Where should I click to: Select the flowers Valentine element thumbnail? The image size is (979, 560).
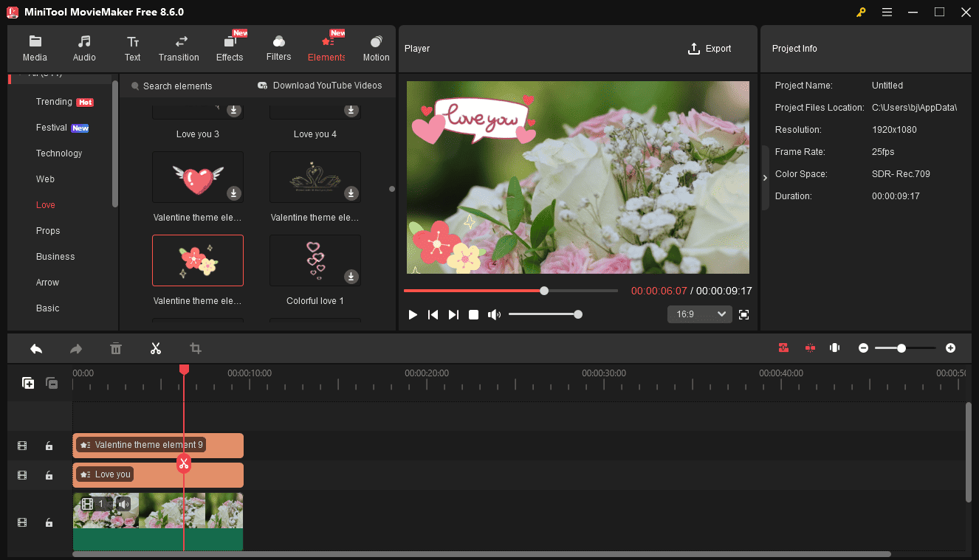[x=198, y=260]
